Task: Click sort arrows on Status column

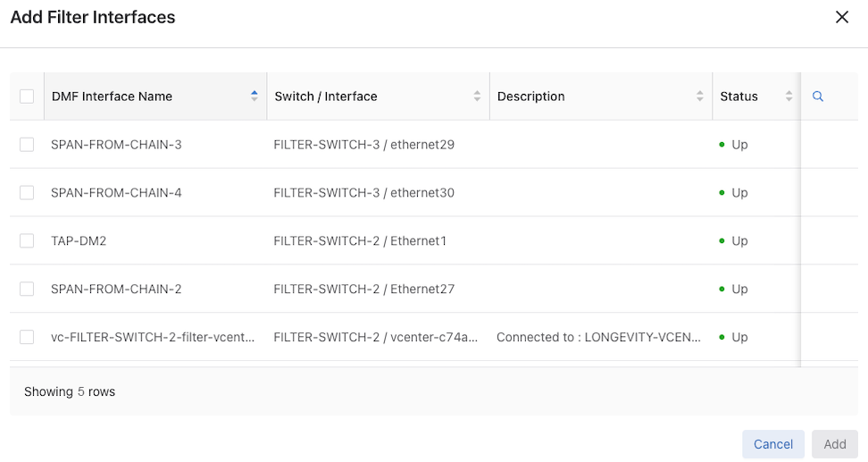Action: pos(789,97)
